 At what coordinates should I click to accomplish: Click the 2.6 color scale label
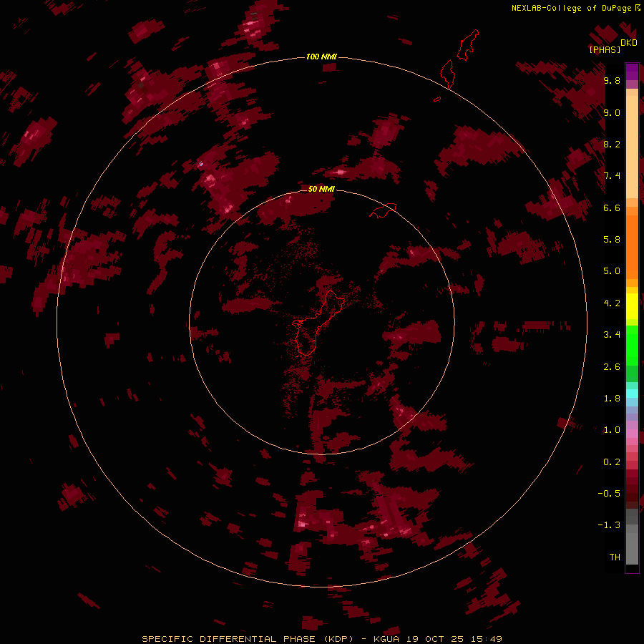pyautogui.click(x=612, y=367)
